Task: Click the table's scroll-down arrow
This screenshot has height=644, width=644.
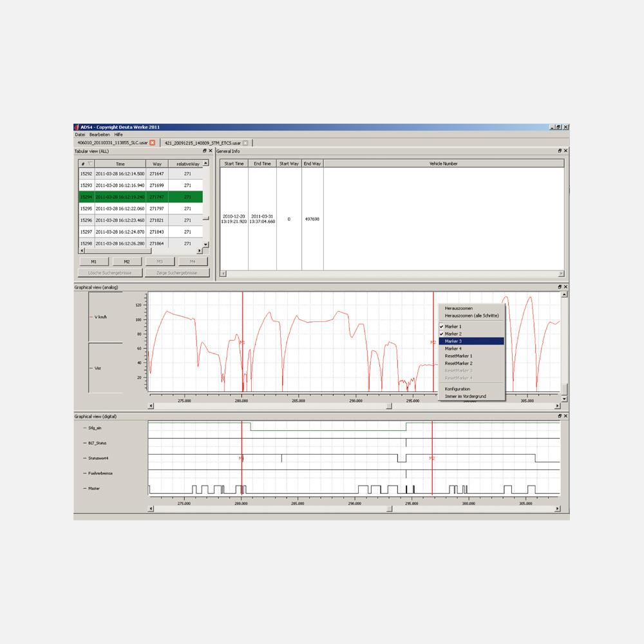Action: tap(206, 244)
